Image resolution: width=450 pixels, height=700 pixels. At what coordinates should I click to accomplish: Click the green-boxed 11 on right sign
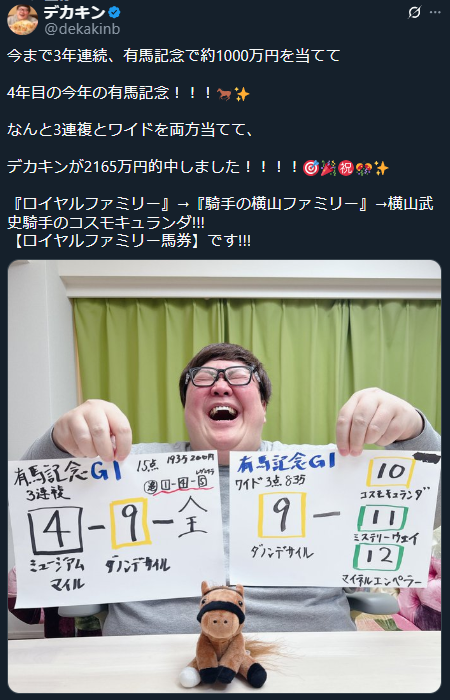pos(383,518)
